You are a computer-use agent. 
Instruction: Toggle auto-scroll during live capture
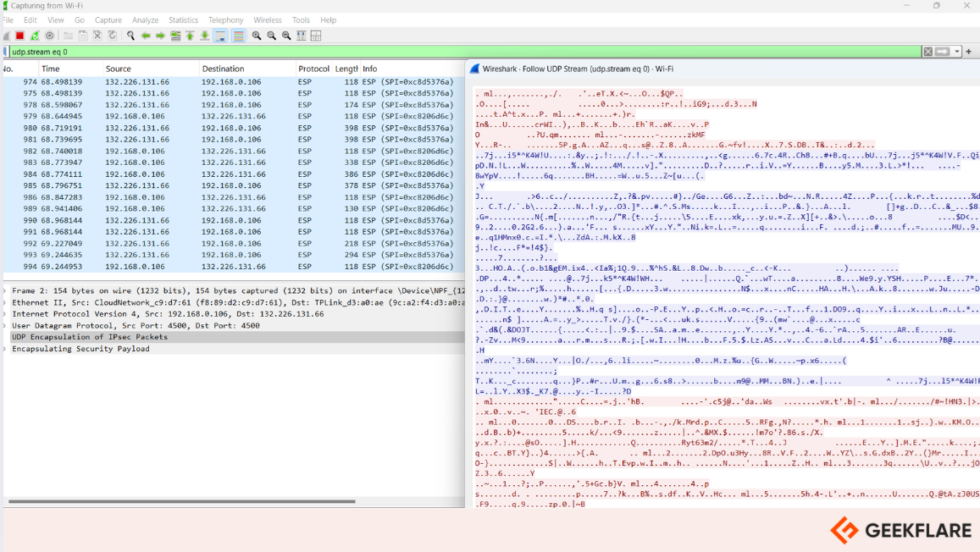[220, 36]
